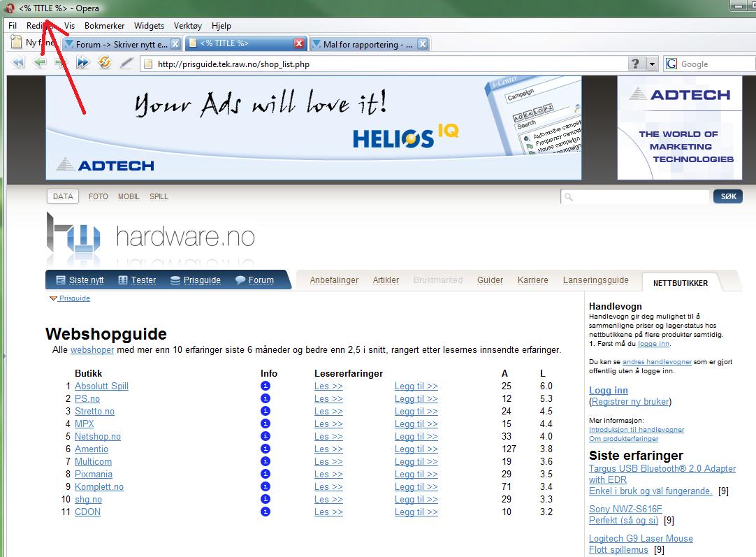Click the Opera logo in the title bar
Screen dimensions: 756x557
pyautogui.click(x=9, y=8)
